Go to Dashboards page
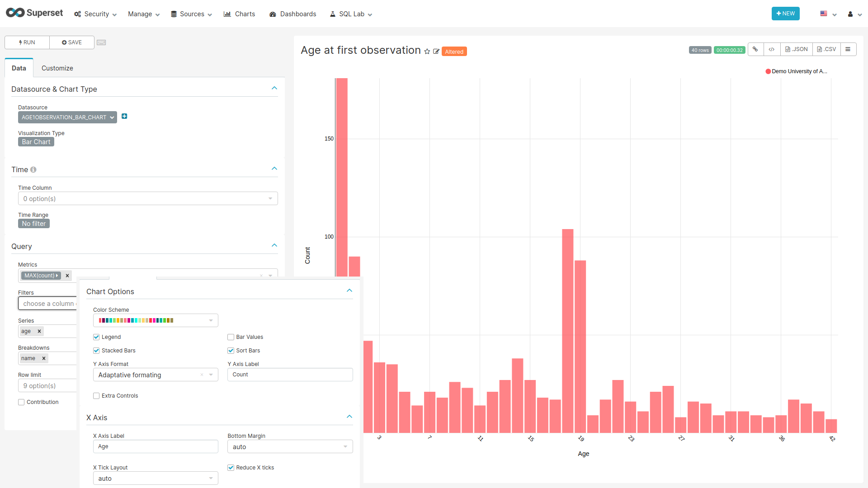 (293, 14)
